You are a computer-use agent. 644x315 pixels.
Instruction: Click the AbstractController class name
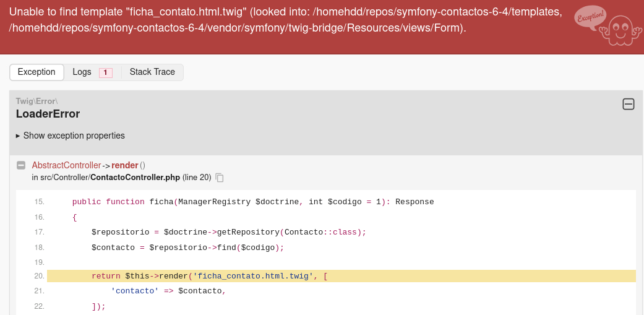tap(66, 165)
